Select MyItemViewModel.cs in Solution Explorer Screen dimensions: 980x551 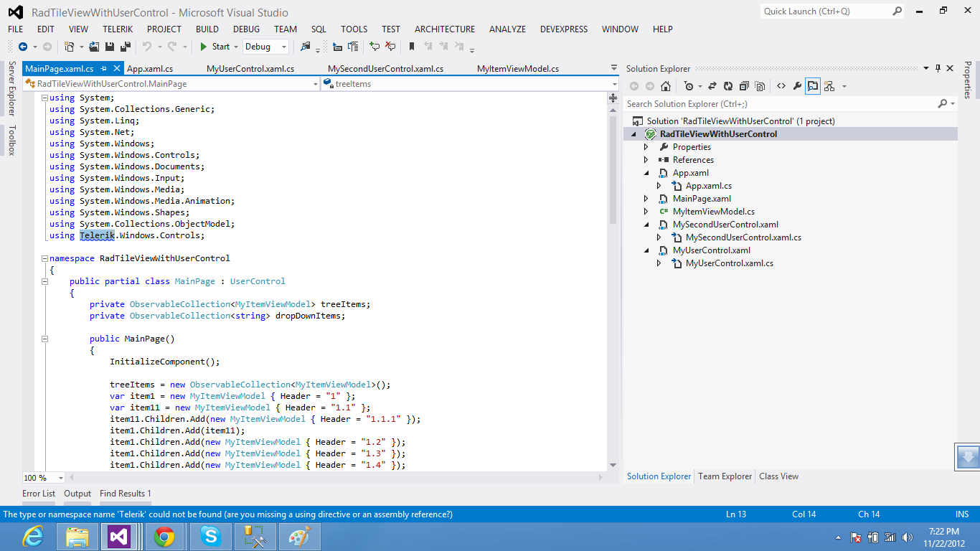pyautogui.click(x=713, y=212)
